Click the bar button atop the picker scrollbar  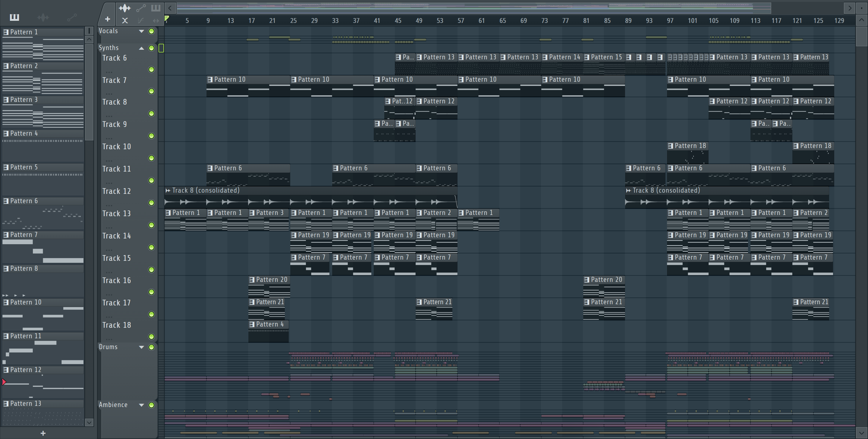[x=89, y=31]
